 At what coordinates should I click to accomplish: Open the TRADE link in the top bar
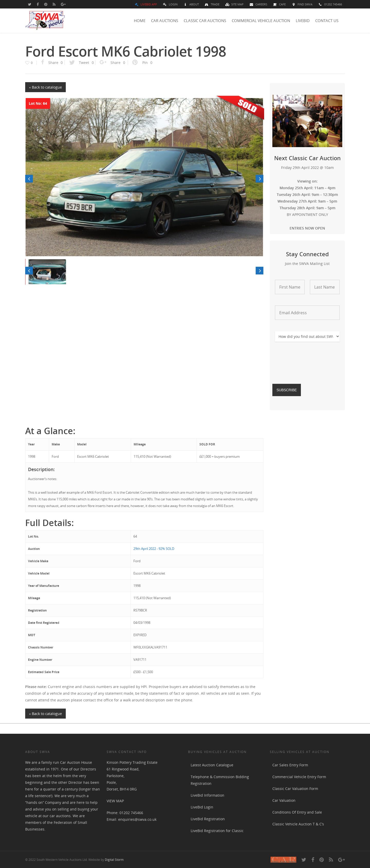[x=212, y=4]
